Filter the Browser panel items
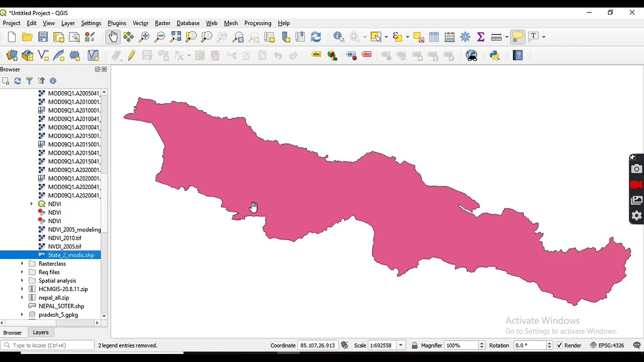This screenshot has width=644, height=362. [29, 81]
